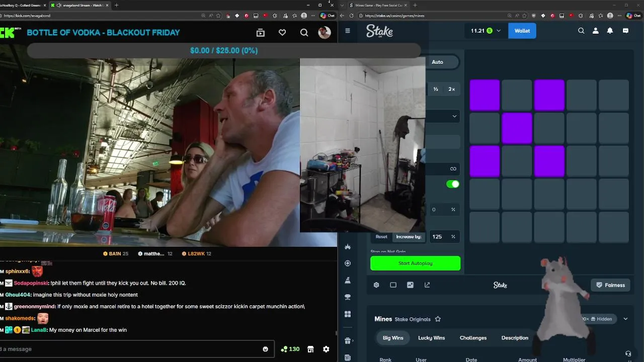This screenshot has width=644, height=362.
Task: Halve the bet with ½ button
Action: (x=436, y=89)
